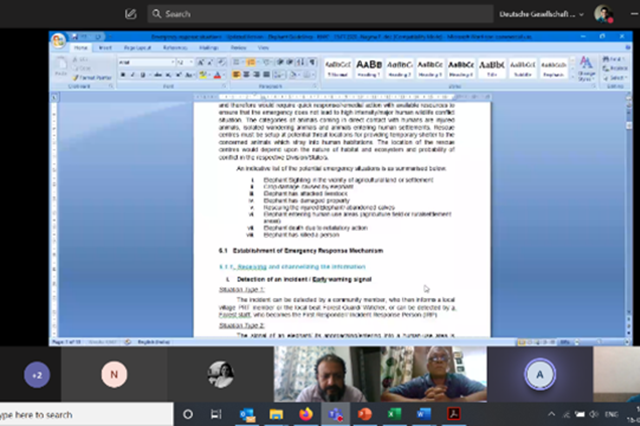Open the Page Layout ribbon tab
The width and height of the screenshot is (640, 426).
[138, 47]
